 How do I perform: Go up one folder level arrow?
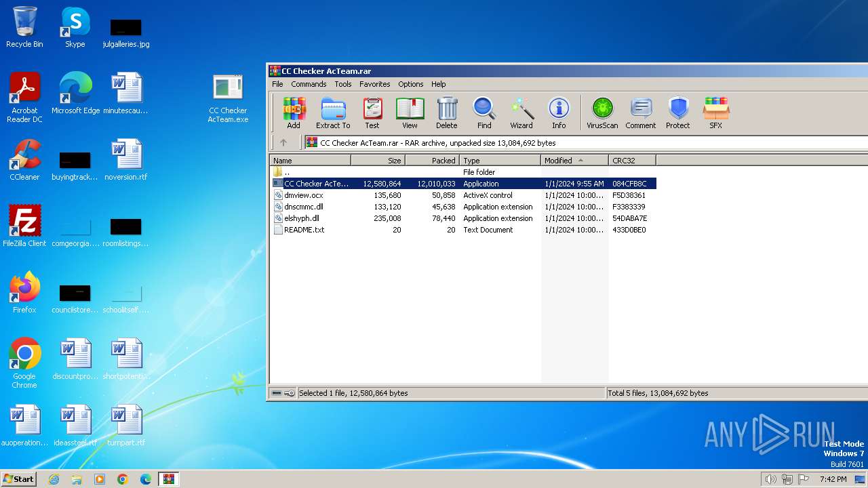(x=283, y=142)
